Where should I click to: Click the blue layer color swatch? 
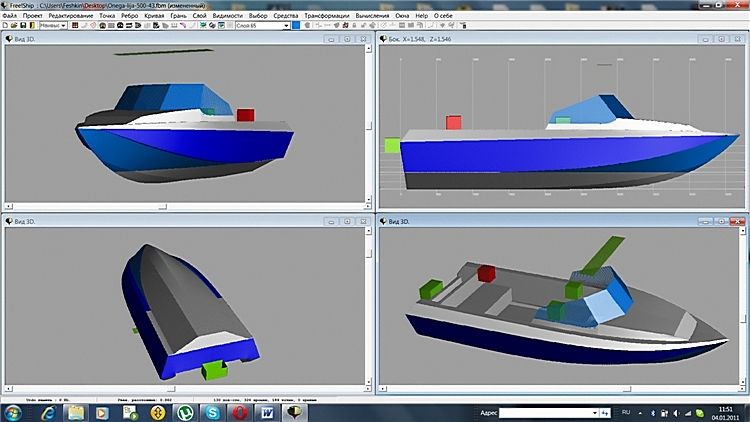coord(296,25)
